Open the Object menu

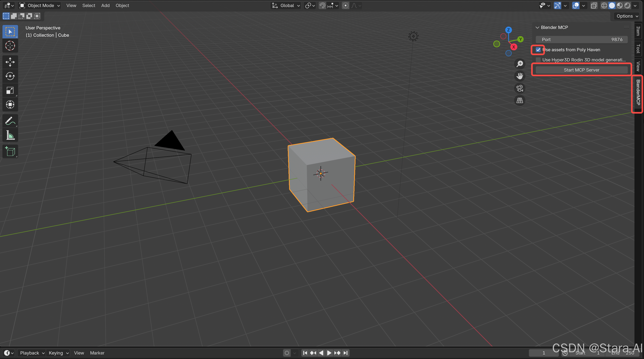tap(122, 5)
